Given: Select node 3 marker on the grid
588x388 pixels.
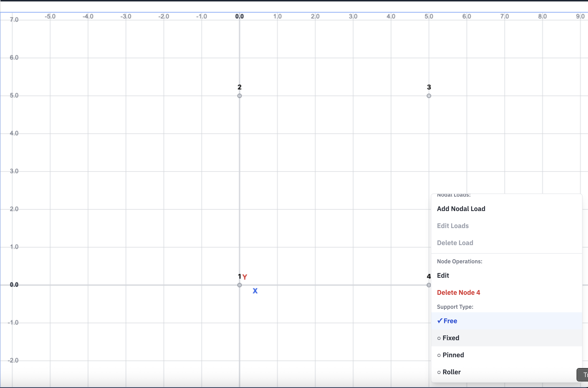Looking at the screenshot, I should click(428, 96).
